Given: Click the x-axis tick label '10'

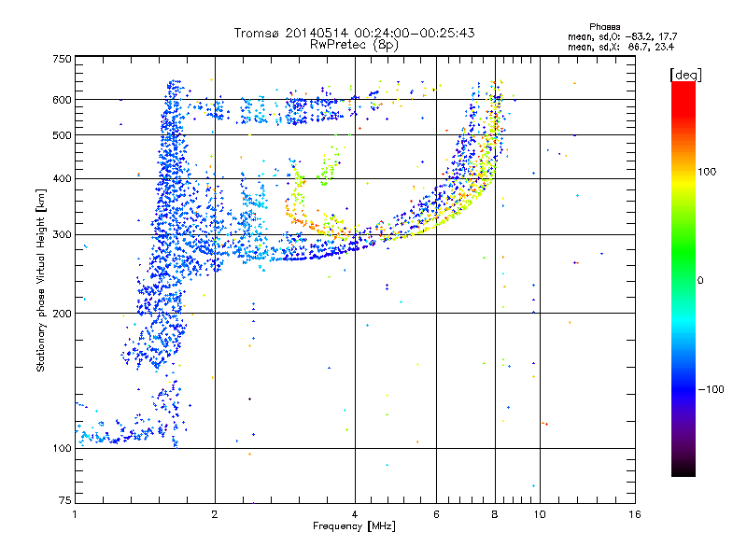Looking at the screenshot, I should pos(540,514).
